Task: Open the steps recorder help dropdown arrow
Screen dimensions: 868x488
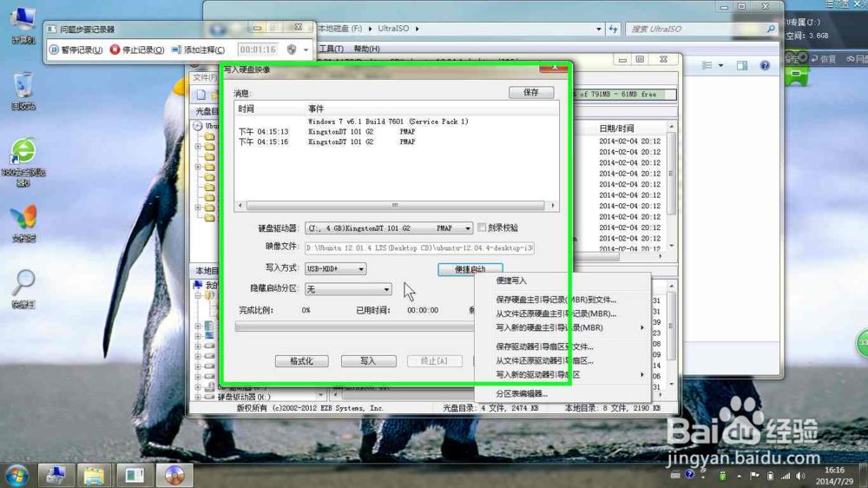Action: click(x=306, y=49)
